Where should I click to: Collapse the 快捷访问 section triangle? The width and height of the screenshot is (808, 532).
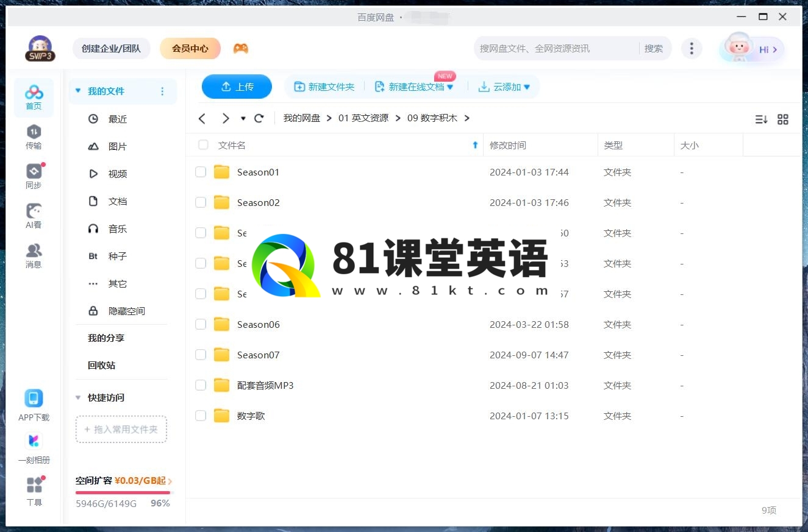click(x=78, y=397)
